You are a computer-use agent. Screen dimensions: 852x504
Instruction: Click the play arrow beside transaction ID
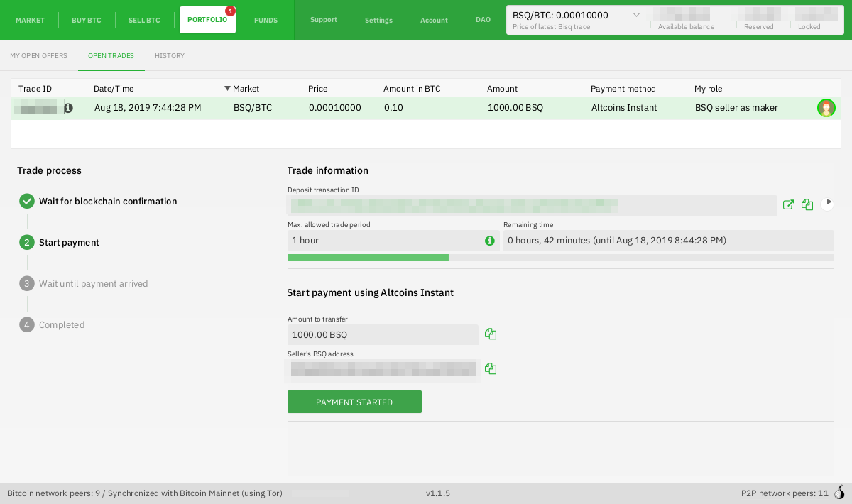[x=828, y=204]
